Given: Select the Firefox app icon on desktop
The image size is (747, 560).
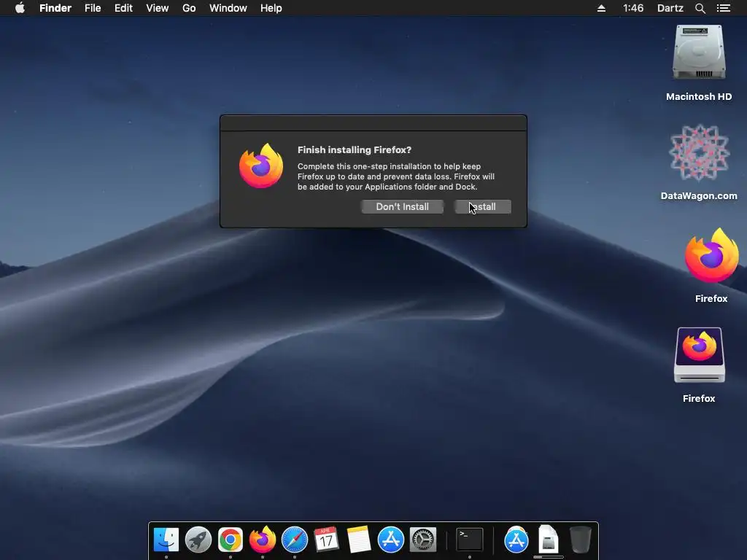Looking at the screenshot, I should 711,256.
